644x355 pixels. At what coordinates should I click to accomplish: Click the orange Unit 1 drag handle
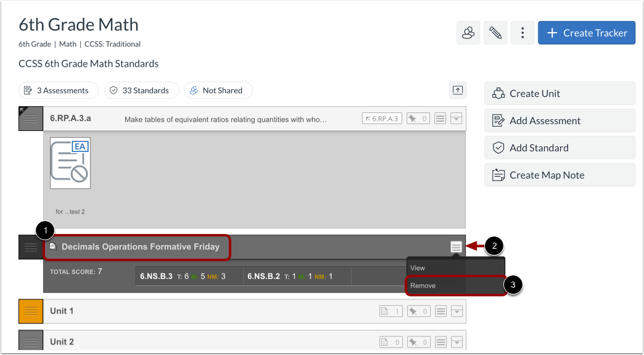click(31, 311)
